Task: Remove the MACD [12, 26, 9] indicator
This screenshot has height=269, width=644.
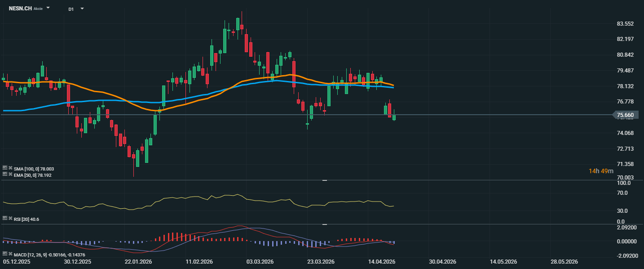Action: 10,254
